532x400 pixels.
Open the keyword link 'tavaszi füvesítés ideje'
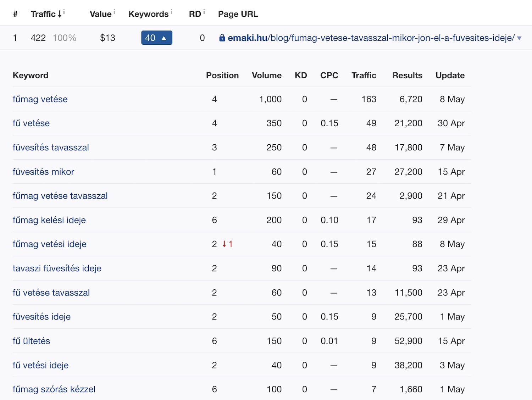[57, 268]
